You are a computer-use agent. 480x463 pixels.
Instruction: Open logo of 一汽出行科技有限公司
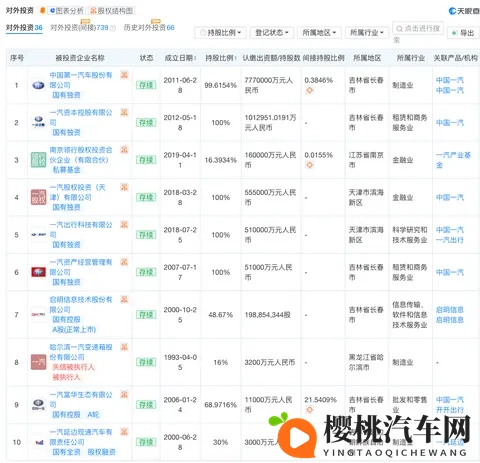[38, 235]
